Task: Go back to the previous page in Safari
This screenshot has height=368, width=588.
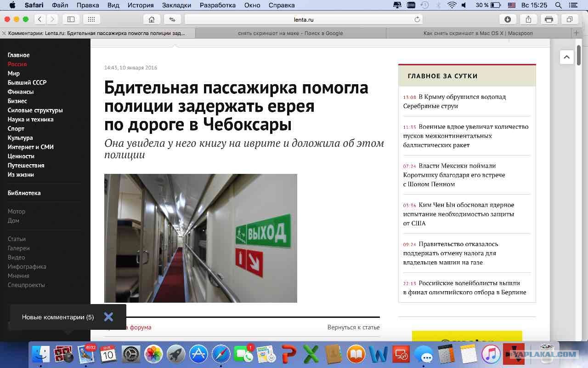Action: click(x=40, y=19)
